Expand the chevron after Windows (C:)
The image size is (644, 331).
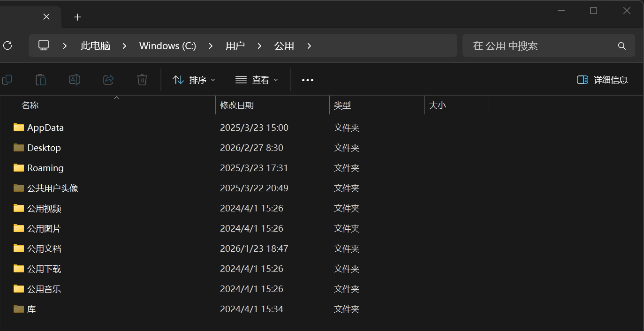tap(211, 46)
